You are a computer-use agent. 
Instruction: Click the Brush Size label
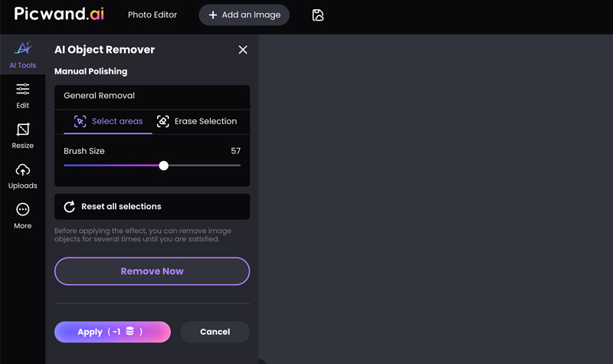click(x=84, y=151)
